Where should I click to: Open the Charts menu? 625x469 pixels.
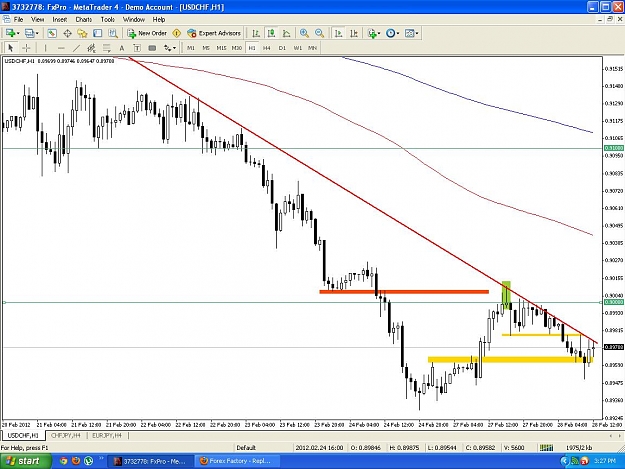coord(84,20)
